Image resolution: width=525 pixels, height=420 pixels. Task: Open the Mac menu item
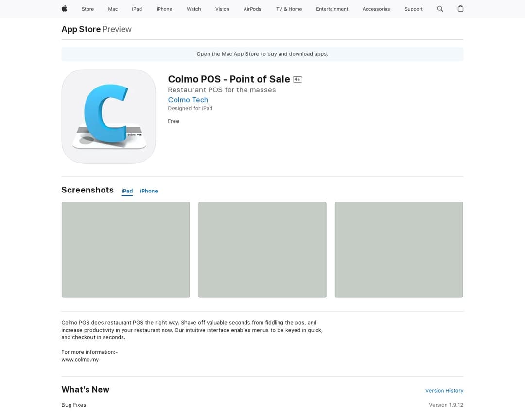(113, 9)
